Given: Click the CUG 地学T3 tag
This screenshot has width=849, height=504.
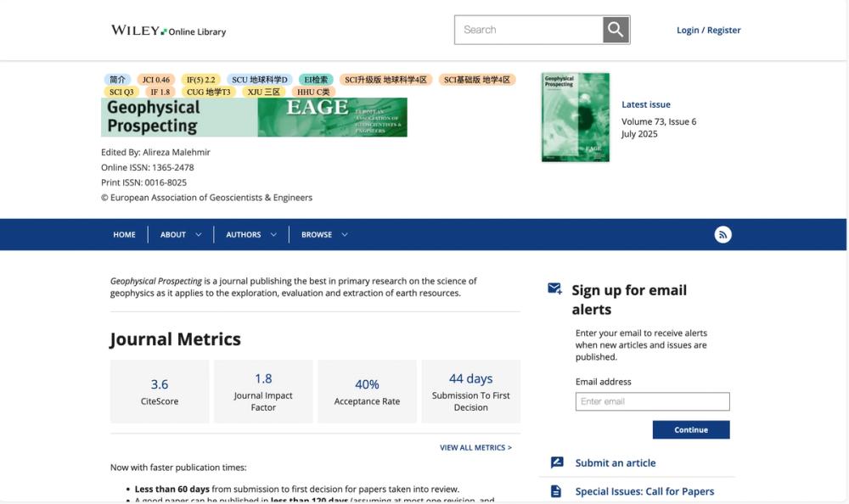Looking at the screenshot, I should pyautogui.click(x=209, y=92).
